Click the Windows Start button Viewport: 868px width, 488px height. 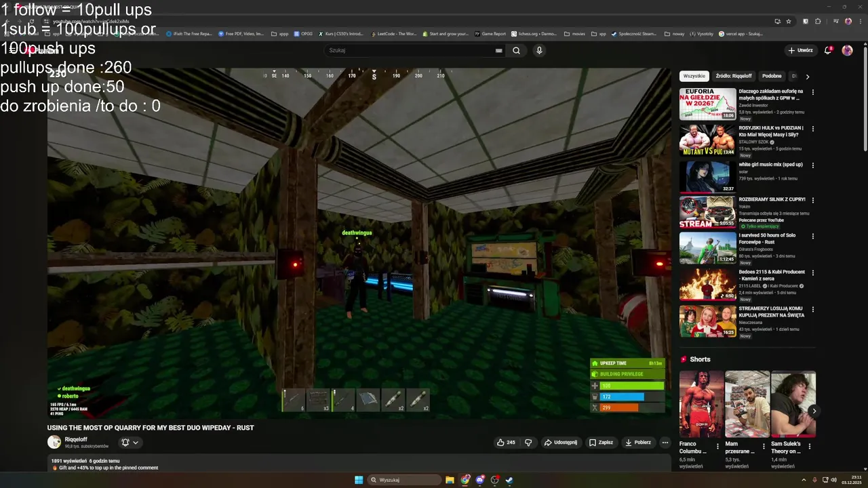tap(359, 480)
